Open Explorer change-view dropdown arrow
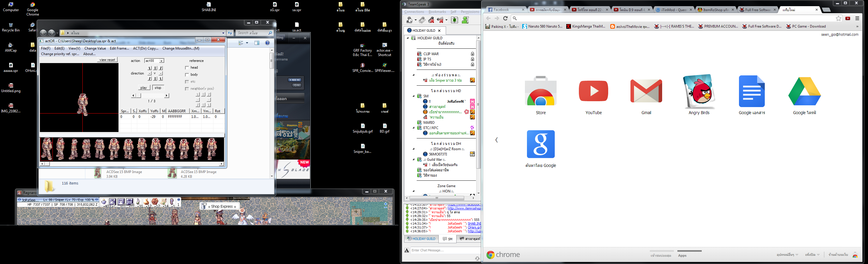Viewport: 868px width, 264px height. pos(247,43)
